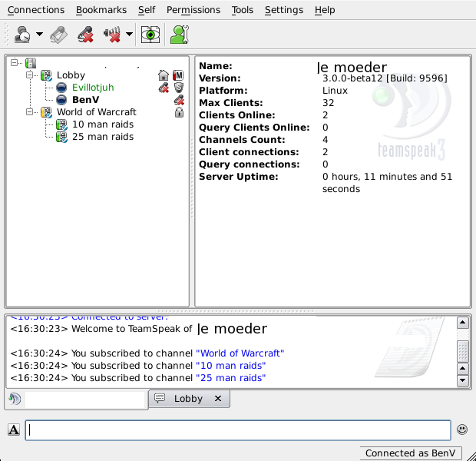476x461 pixels.
Task: Click the subscribe-to-all-channels eye icon
Action: [150, 35]
